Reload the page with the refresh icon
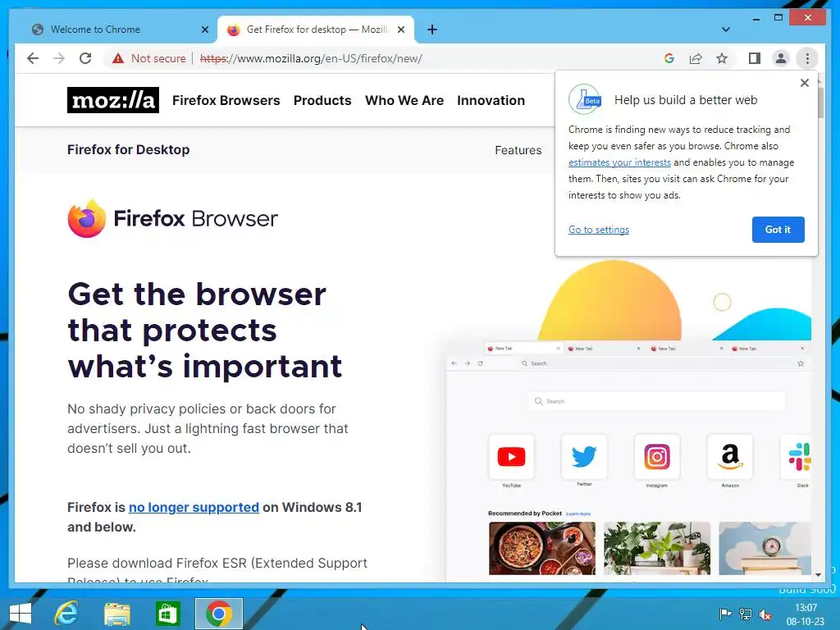The image size is (840, 630). pos(85,58)
